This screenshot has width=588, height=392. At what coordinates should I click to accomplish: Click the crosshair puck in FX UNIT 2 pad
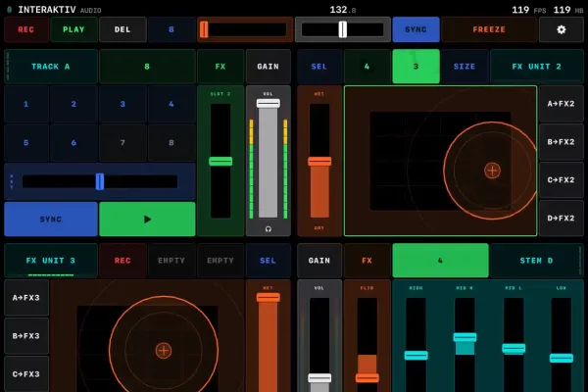(x=492, y=171)
